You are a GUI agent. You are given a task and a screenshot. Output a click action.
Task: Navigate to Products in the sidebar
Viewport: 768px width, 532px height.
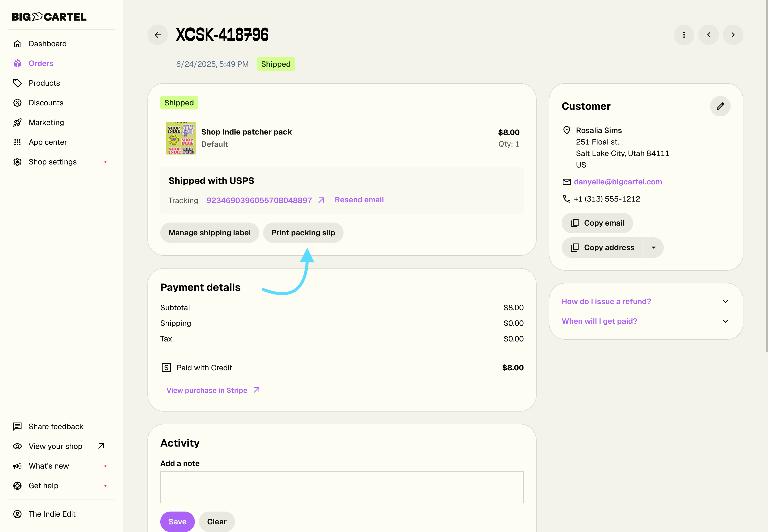(44, 83)
